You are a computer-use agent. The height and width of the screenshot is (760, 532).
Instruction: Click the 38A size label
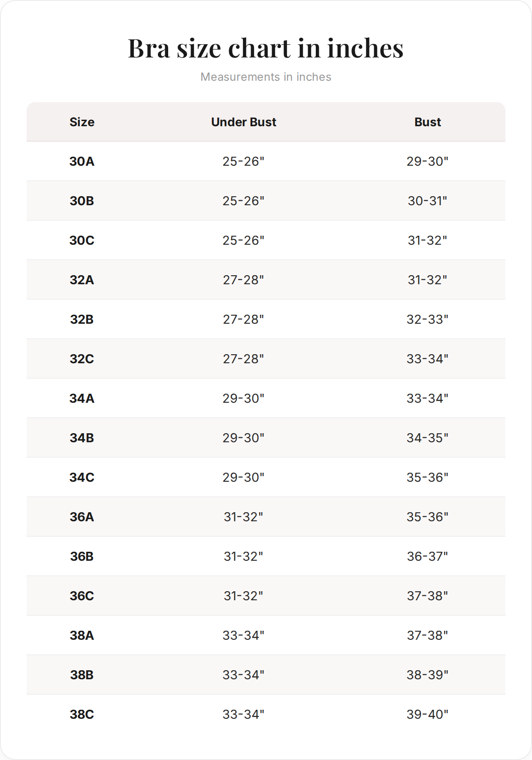[x=82, y=635]
